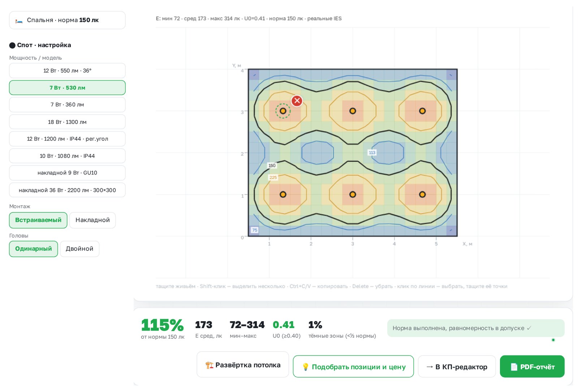Select the top-middle spot light marker

pos(353,111)
